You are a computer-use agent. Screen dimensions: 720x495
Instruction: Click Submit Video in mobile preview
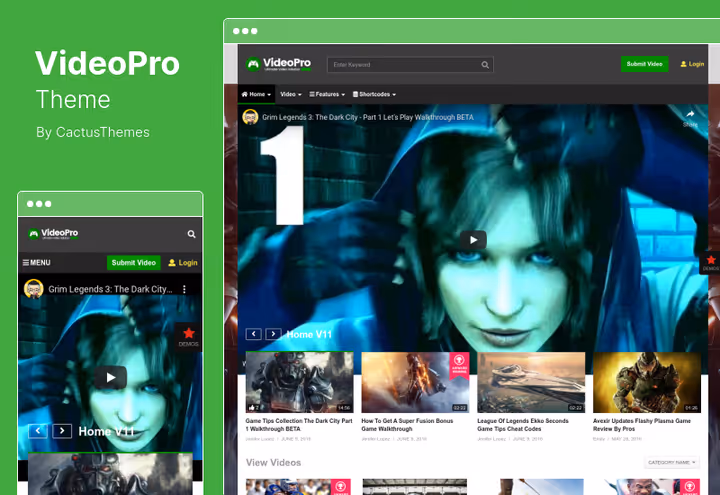click(134, 263)
